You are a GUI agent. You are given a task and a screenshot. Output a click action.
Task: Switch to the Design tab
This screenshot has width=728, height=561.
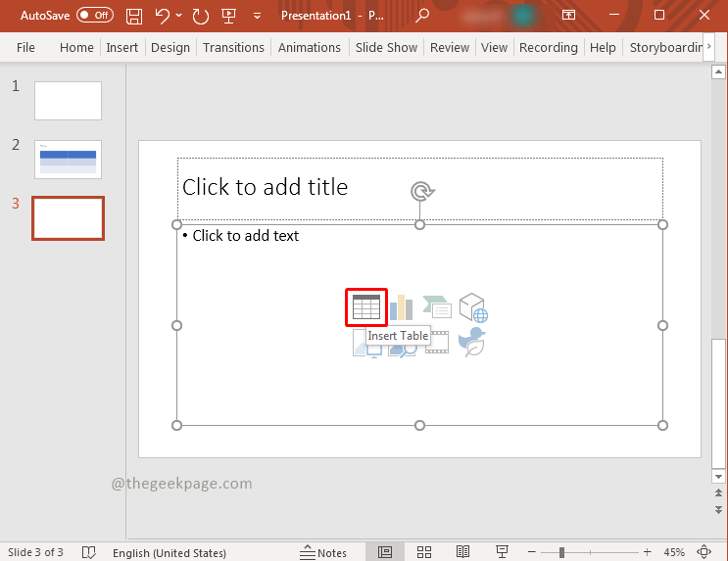pyautogui.click(x=170, y=47)
